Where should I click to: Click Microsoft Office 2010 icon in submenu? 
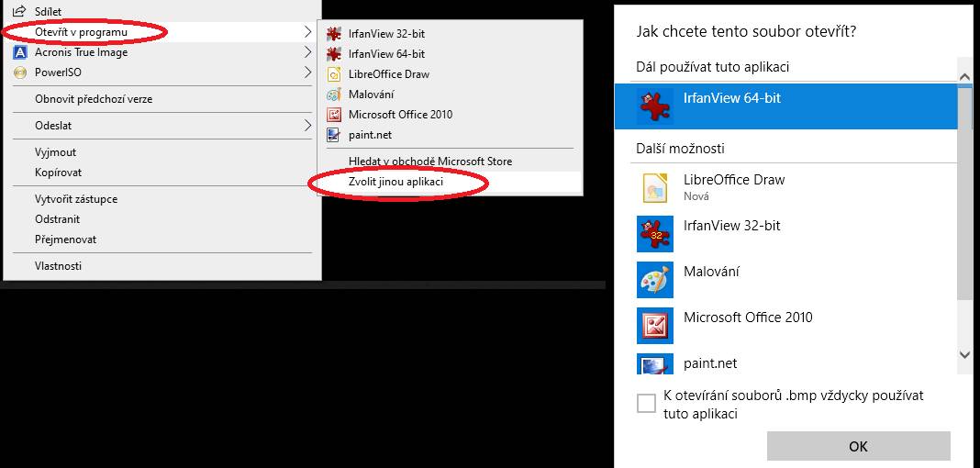pyautogui.click(x=334, y=115)
